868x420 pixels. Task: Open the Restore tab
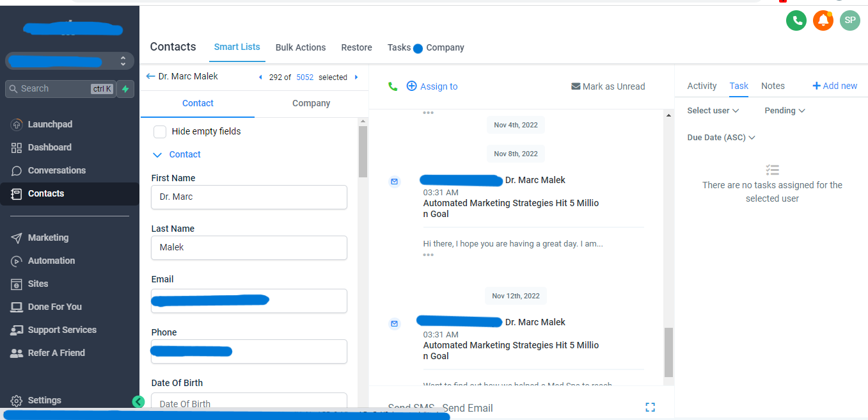(x=356, y=47)
